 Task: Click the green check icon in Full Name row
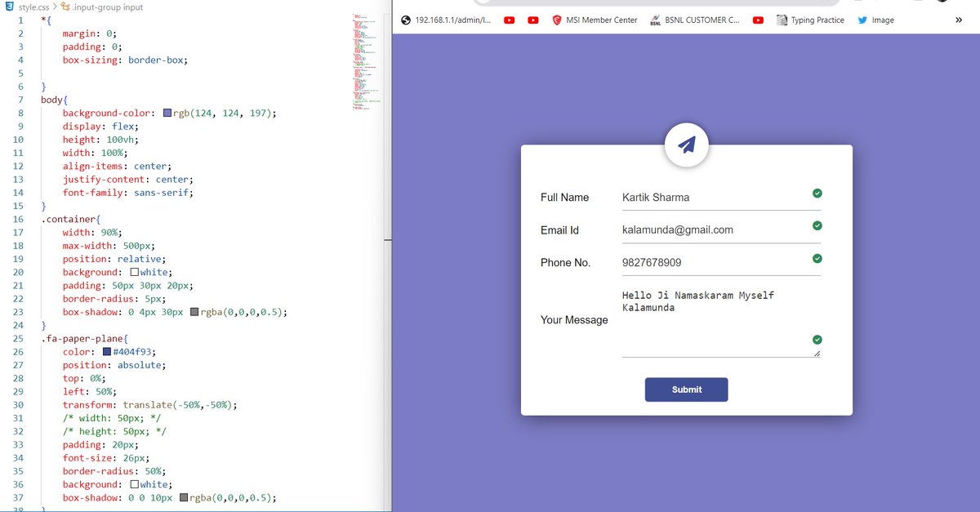tap(817, 194)
